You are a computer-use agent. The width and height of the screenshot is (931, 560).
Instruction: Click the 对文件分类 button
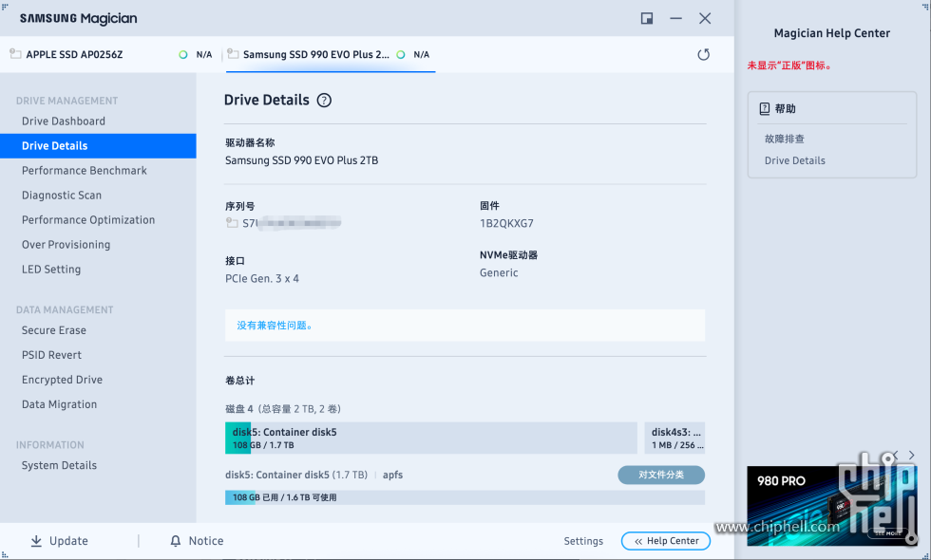click(x=661, y=475)
